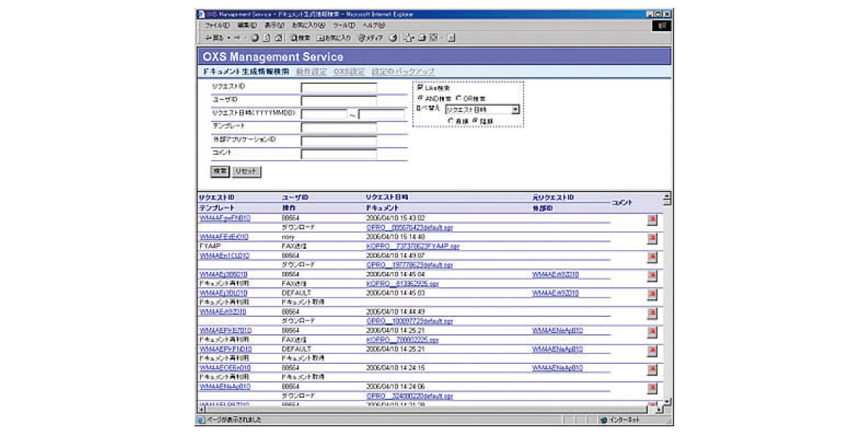Switch to the 動作設定 tab
This screenshot has height=434, width=868.
(x=311, y=72)
